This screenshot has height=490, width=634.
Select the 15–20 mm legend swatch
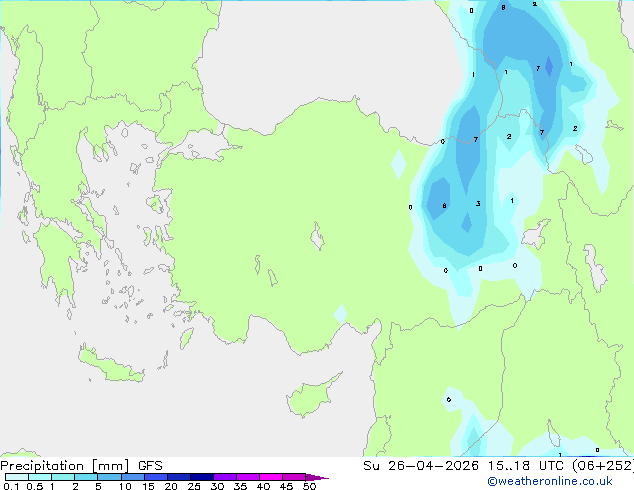pyautogui.click(x=156, y=477)
